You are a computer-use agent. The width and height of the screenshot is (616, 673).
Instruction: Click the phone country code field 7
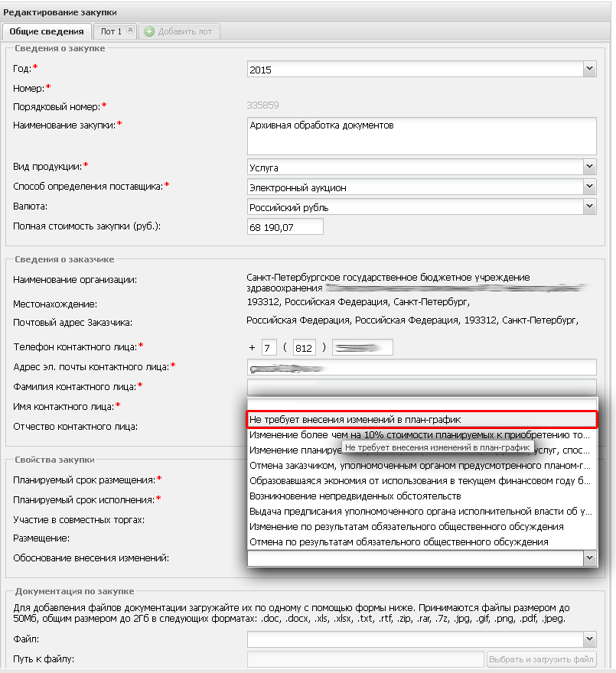(x=269, y=347)
